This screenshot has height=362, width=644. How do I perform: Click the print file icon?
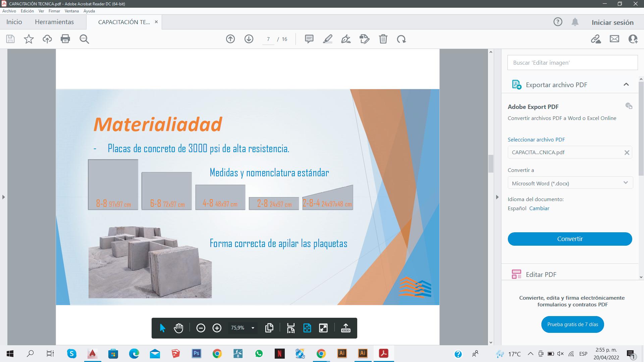click(x=65, y=39)
